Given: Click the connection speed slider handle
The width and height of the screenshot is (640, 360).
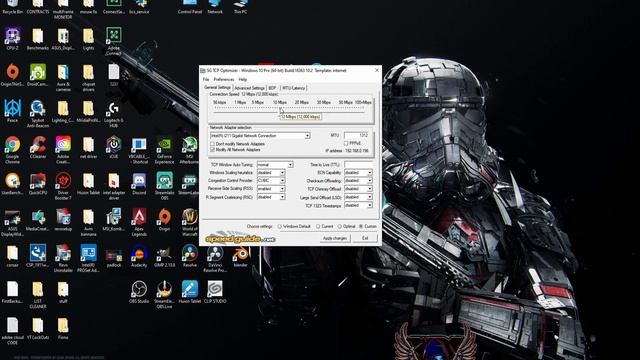Looking at the screenshot, I should coord(280,109).
